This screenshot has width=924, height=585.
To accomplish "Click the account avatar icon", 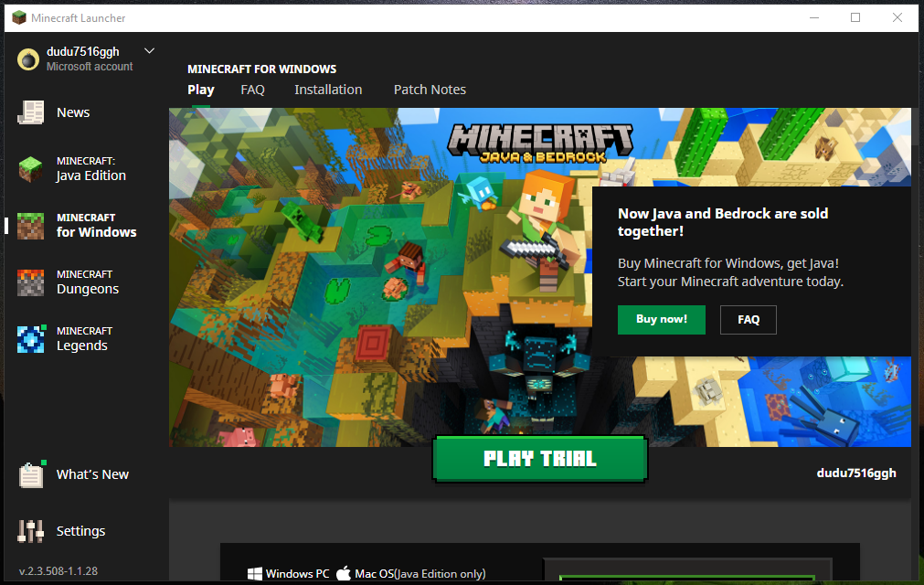I will pos(27,59).
